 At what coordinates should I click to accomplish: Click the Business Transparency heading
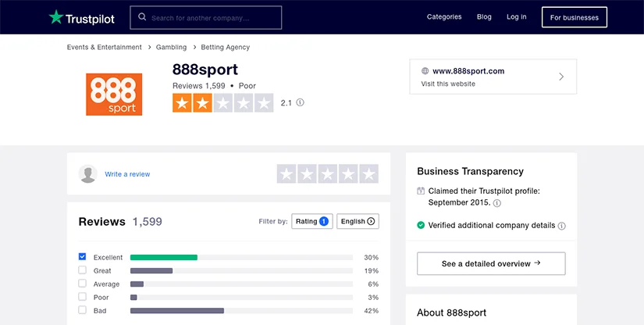click(x=470, y=171)
